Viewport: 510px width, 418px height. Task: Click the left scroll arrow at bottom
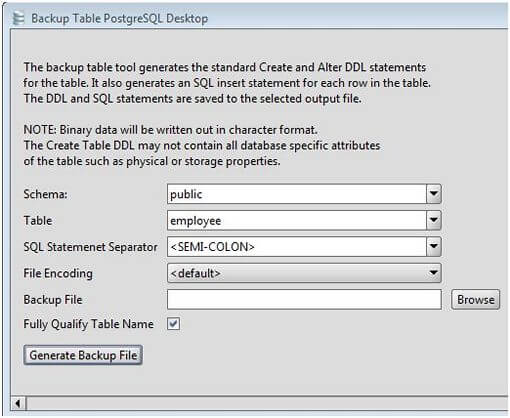(18, 404)
